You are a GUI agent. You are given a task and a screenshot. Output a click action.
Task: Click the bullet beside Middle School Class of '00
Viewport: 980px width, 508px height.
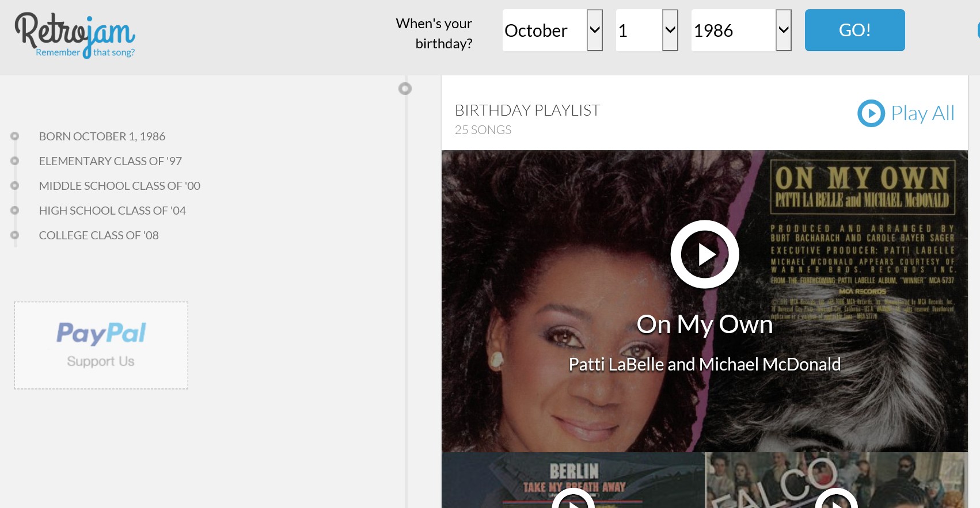(15, 186)
